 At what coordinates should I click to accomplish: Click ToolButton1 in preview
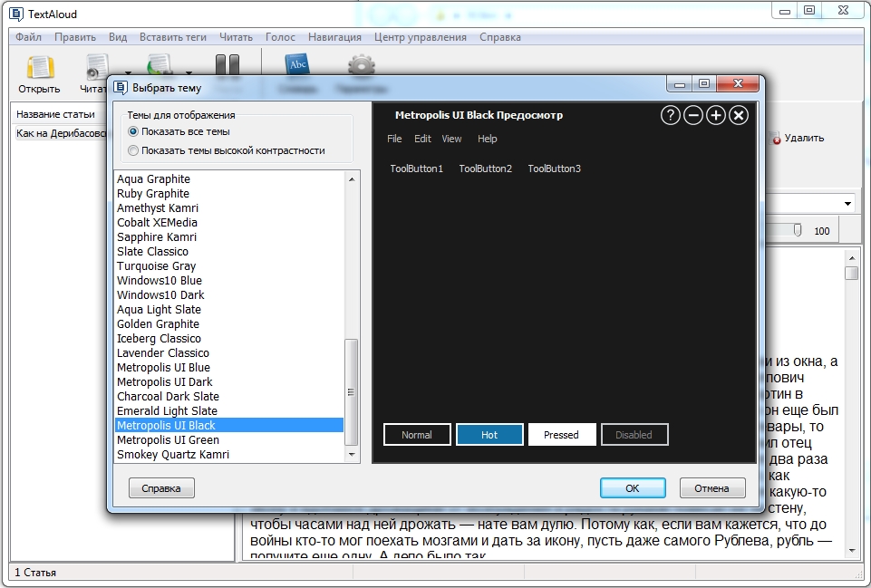pyautogui.click(x=417, y=169)
